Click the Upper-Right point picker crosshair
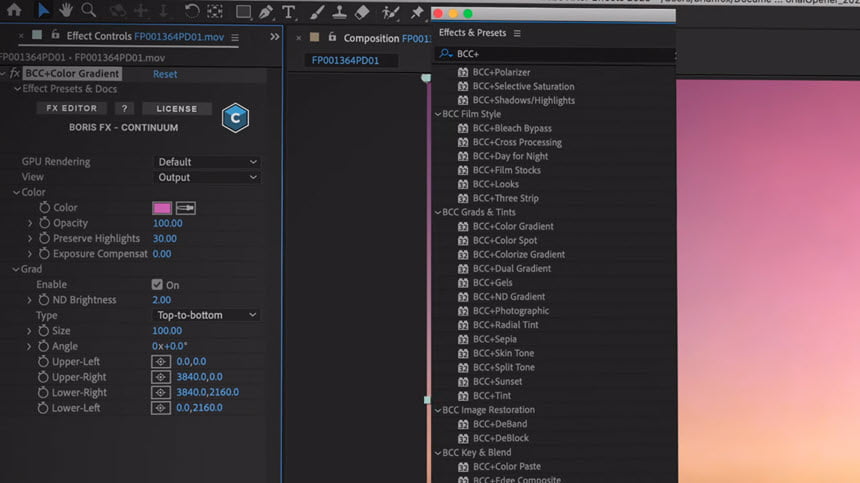This screenshot has width=860, height=483. click(x=161, y=377)
